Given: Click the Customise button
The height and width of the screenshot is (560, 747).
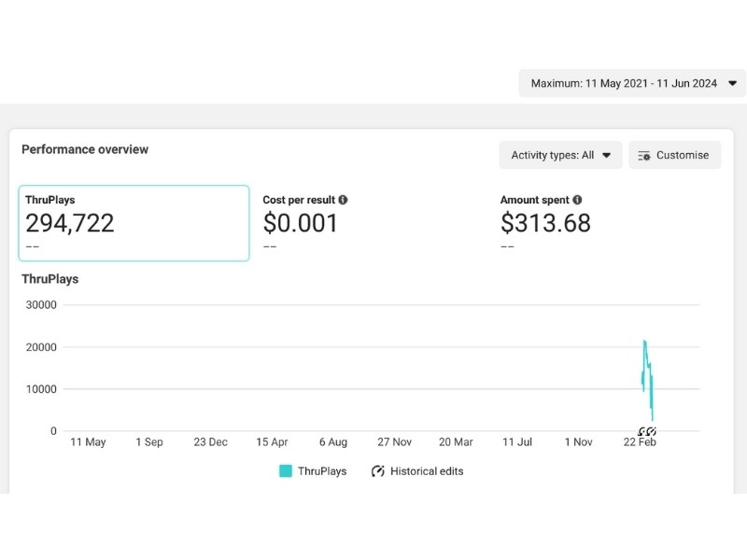Looking at the screenshot, I should pos(674,155).
